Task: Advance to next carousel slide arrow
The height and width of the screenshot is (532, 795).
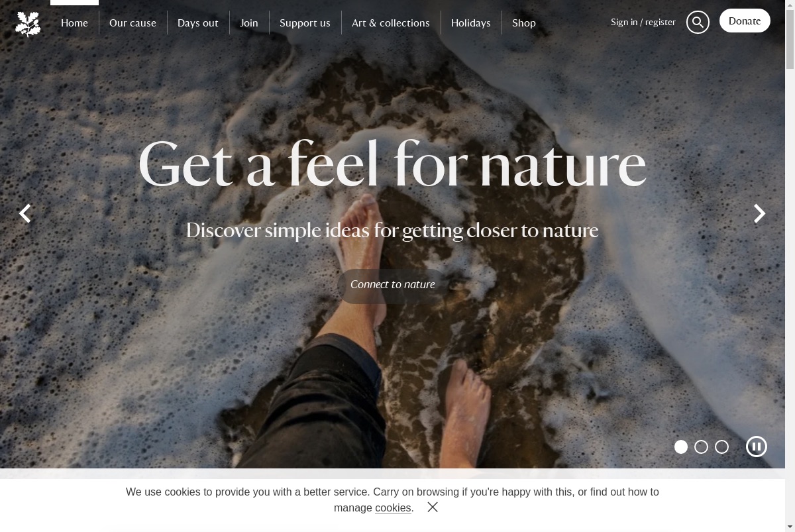Action: click(760, 213)
